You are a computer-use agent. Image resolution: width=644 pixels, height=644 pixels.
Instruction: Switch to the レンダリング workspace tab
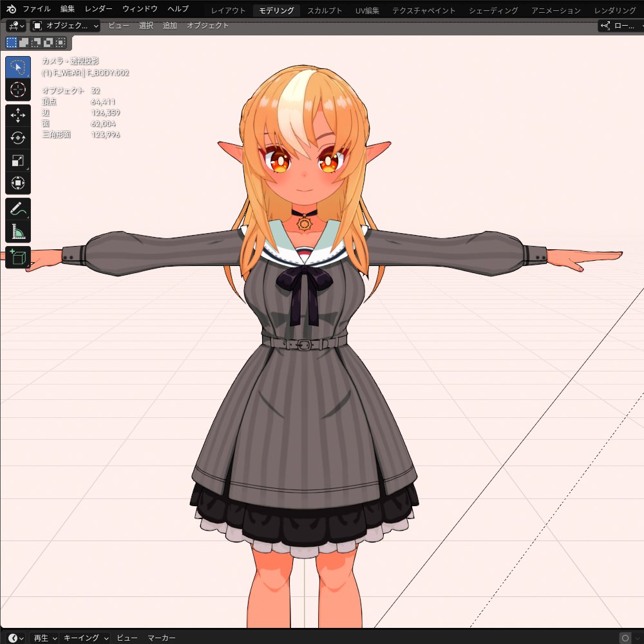615,10
